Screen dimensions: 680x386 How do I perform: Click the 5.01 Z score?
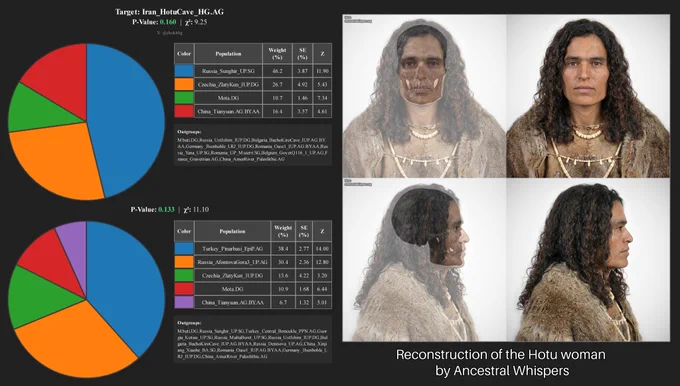(x=322, y=302)
